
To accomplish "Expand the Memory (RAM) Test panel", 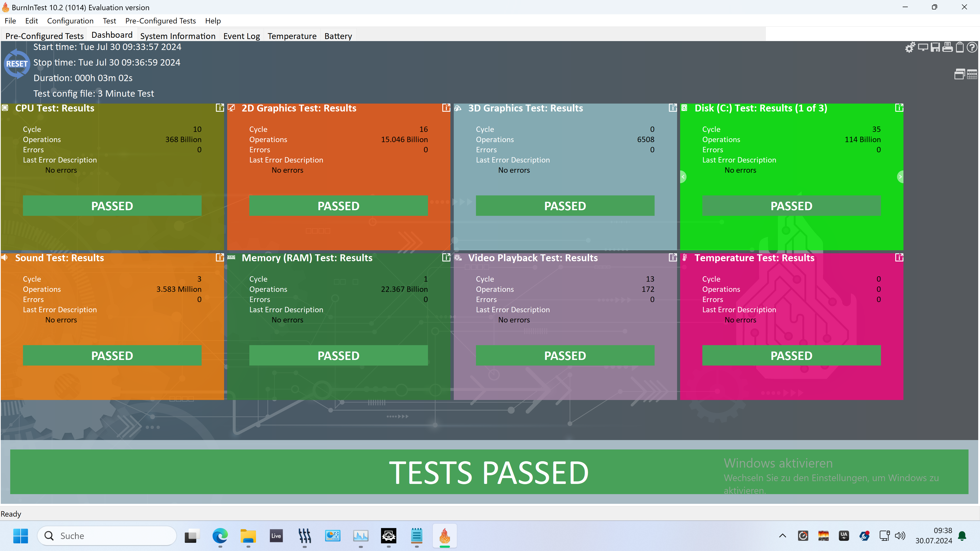I will 446,258.
